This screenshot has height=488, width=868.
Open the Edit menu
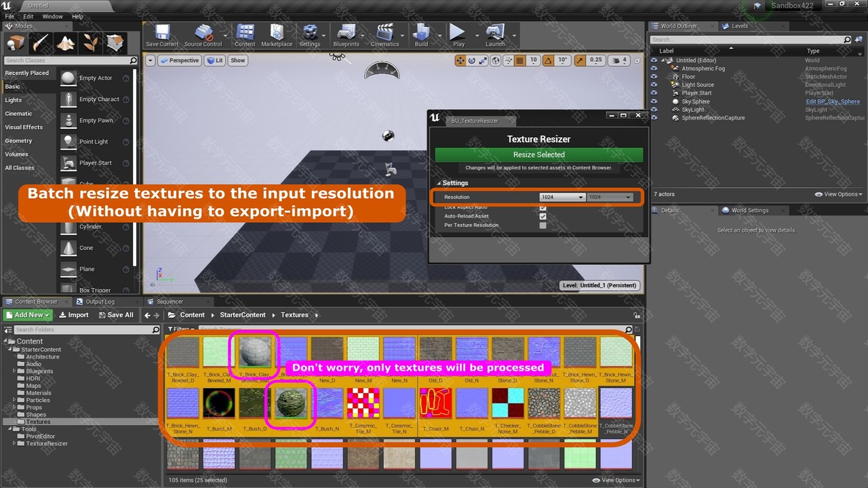(28, 16)
